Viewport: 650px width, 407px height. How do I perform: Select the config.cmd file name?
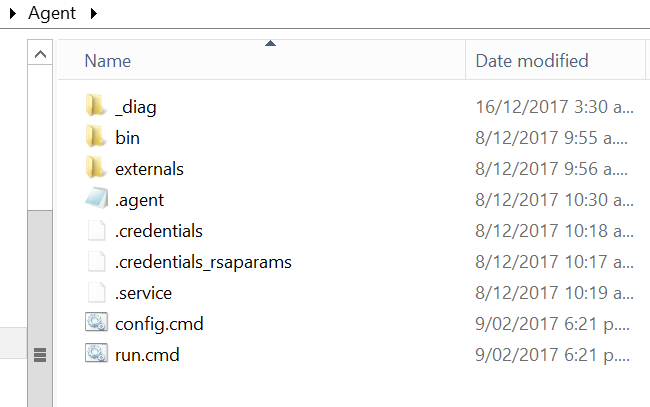(159, 324)
